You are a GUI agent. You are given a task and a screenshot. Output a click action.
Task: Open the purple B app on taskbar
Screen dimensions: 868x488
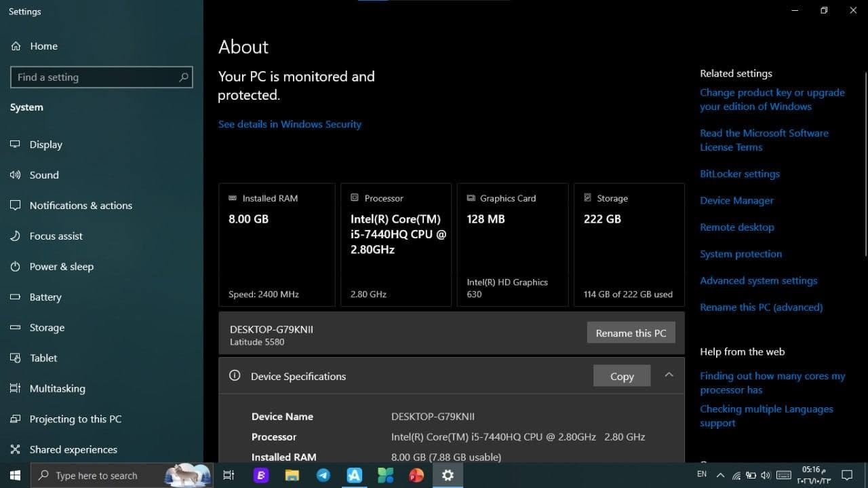260,475
